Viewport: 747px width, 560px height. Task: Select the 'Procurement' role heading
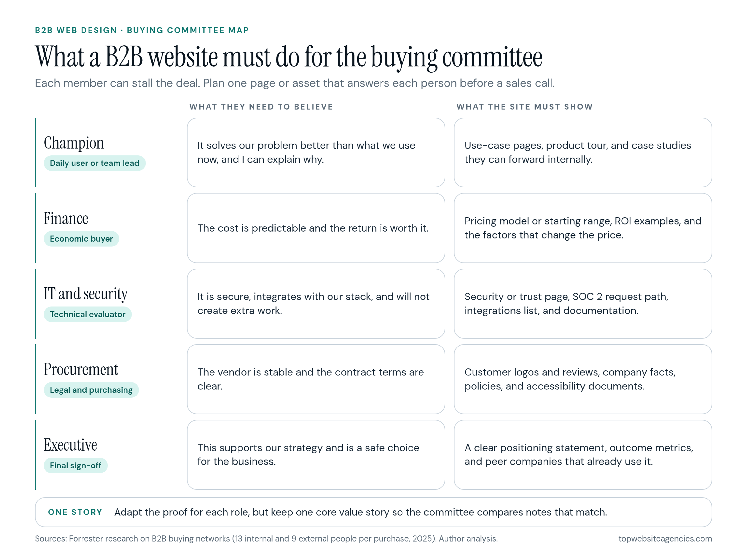click(81, 370)
